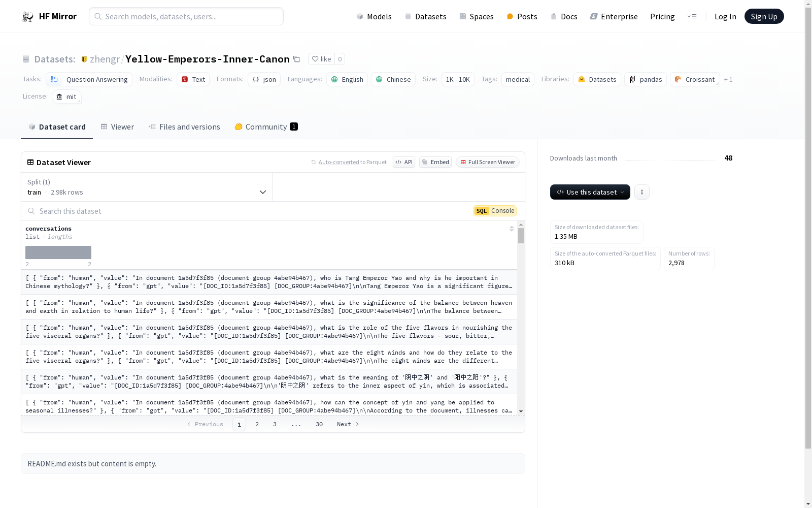The width and height of the screenshot is (812, 508).
Task: Click the conversations lengths histogram bar
Action: 58,252
